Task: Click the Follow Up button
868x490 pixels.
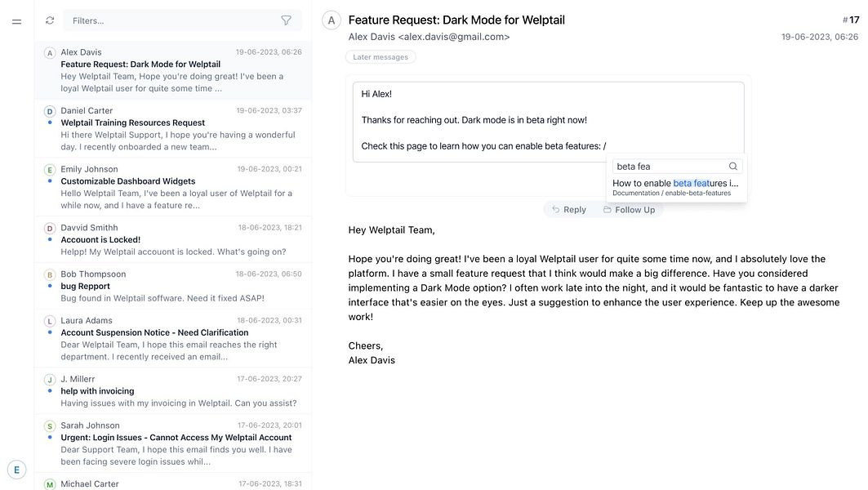Action: (630, 209)
